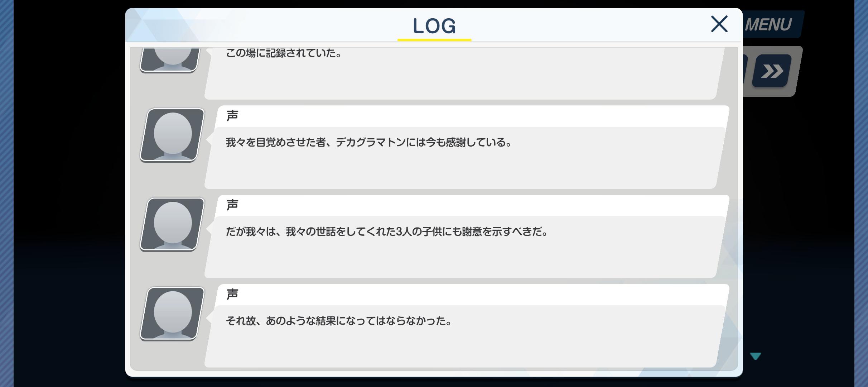Tap the teal advance-dialogue triangle
Screen dimensions: 868x387
(756, 356)
